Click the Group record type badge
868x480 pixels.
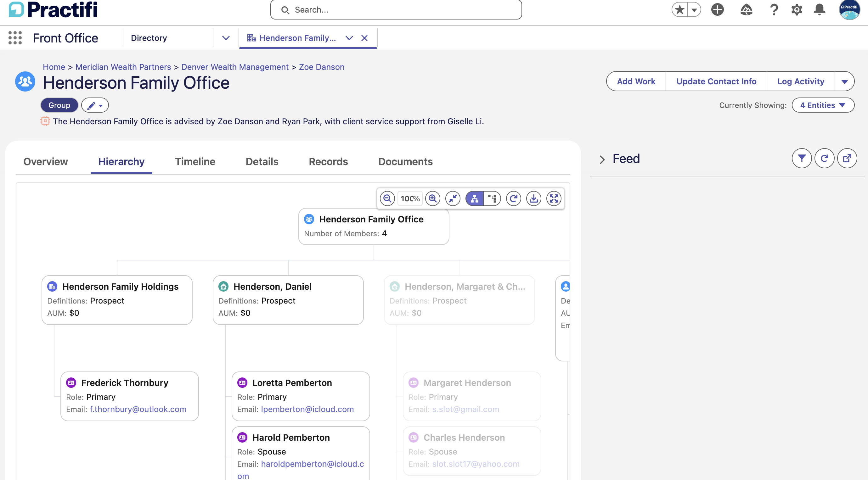59,105
